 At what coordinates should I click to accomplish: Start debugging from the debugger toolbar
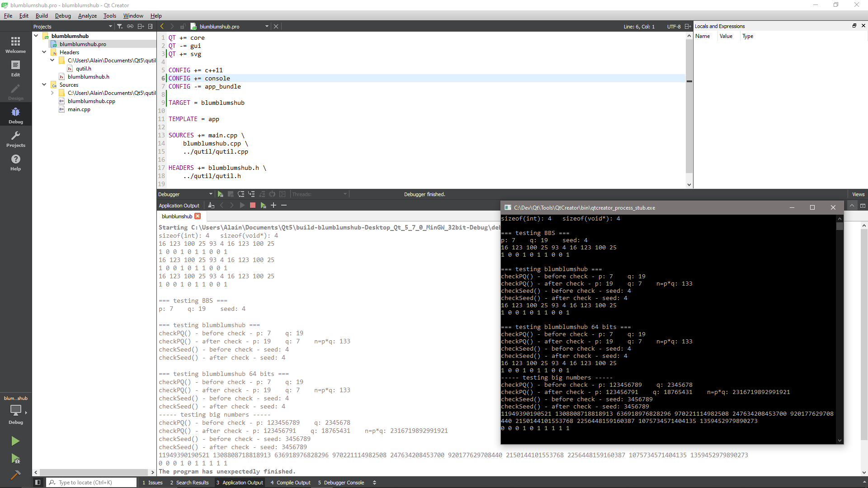point(220,194)
